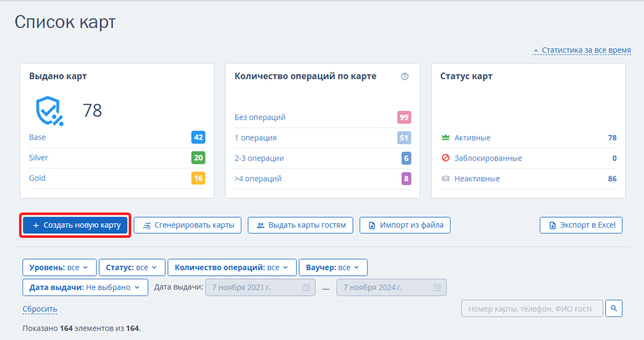Click the shield checkmark issued cards icon
This screenshot has height=340, width=644.
point(49,110)
